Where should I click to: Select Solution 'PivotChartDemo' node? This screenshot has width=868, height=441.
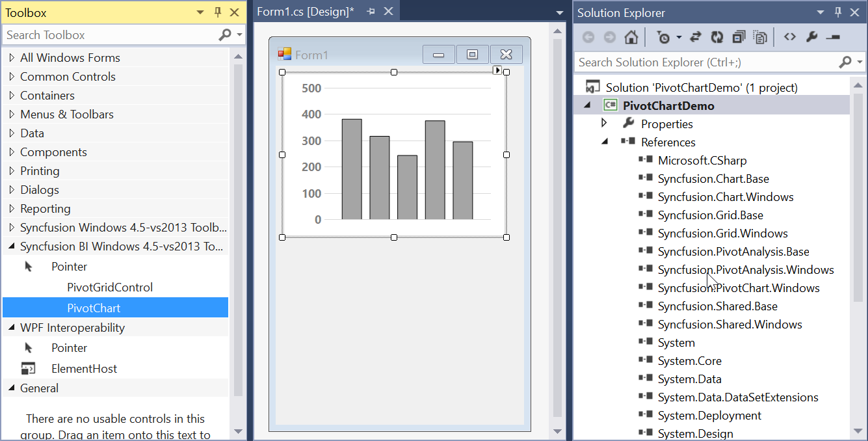click(x=702, y=87)
